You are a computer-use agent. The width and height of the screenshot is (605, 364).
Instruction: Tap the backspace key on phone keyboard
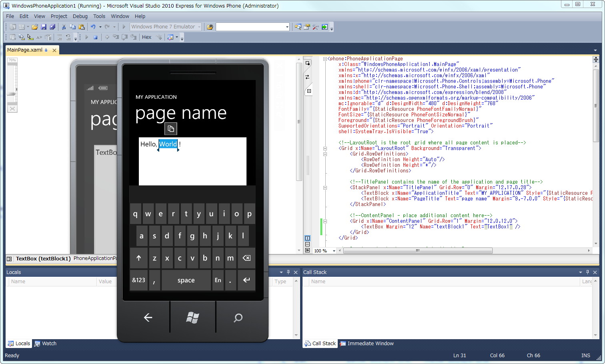[x=246, y=258]
